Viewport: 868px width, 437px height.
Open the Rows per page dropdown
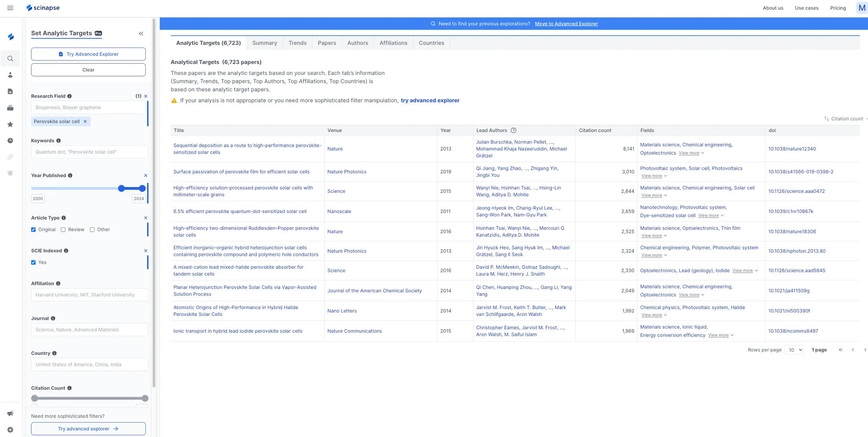794,350
